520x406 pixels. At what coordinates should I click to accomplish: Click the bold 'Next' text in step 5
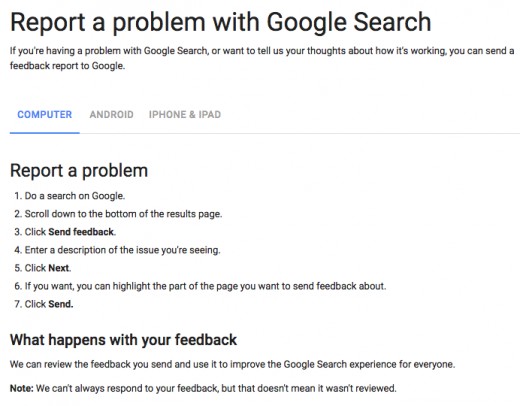click(59, 268)
